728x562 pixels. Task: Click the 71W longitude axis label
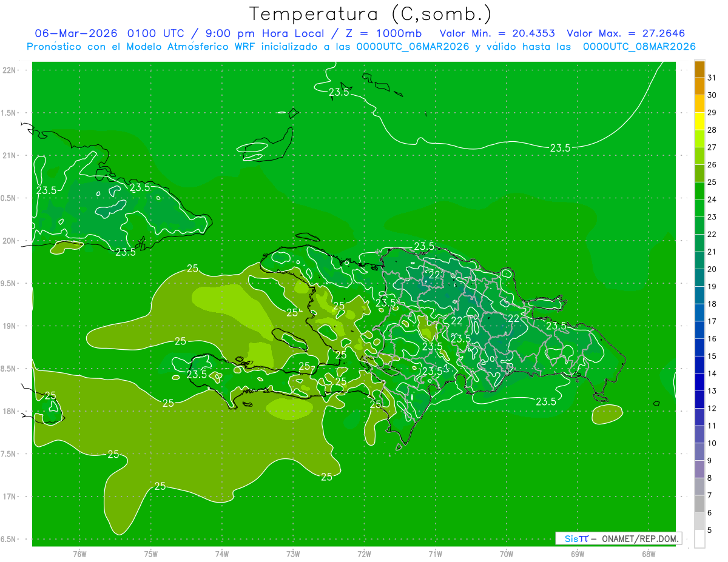[x=435, y=554]
